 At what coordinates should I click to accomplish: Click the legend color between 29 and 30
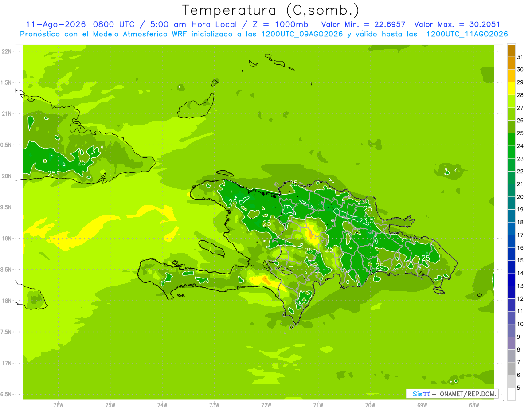click(x=511, y=76)
